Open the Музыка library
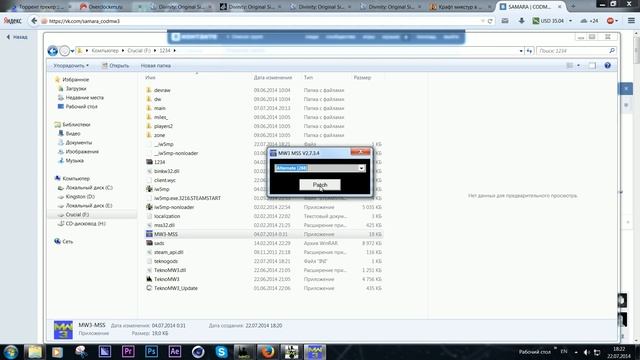This screenshot has height=360, width=640. [75, 160]
